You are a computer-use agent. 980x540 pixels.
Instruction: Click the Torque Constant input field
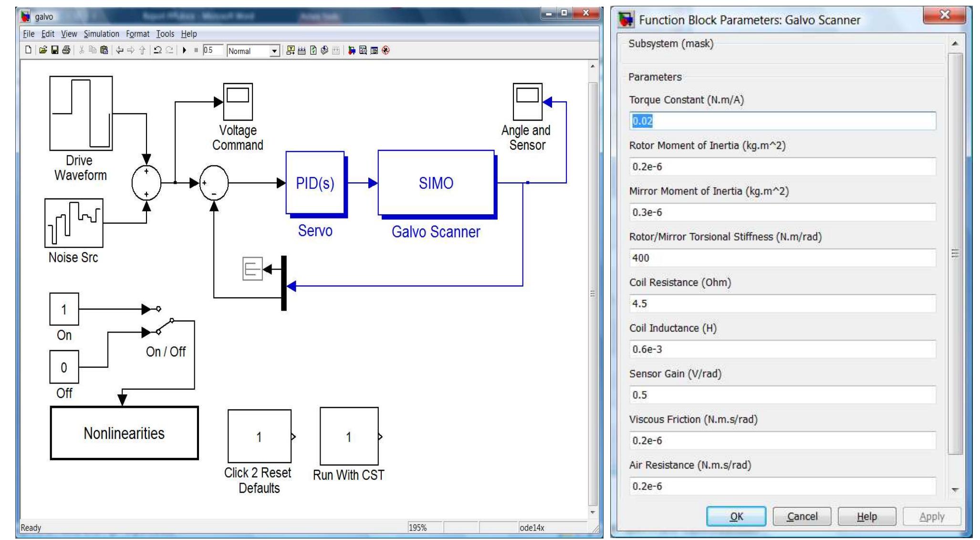click(x=782, y=121)
